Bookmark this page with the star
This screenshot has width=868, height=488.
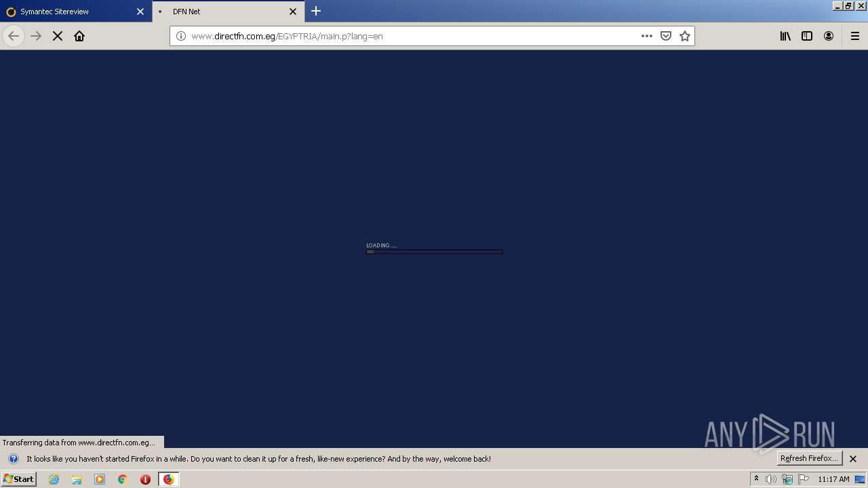click(x=685, y=36)
